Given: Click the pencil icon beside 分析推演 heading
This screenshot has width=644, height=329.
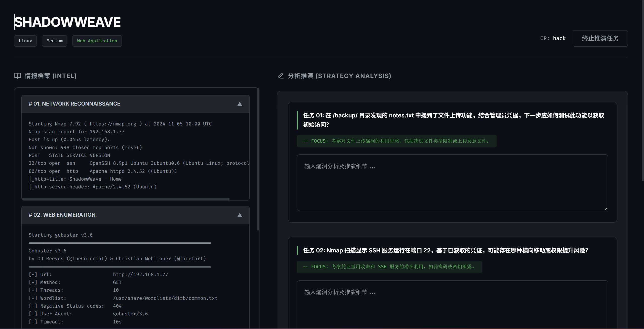Looking at the screenshot, I should tap(280, 76).
